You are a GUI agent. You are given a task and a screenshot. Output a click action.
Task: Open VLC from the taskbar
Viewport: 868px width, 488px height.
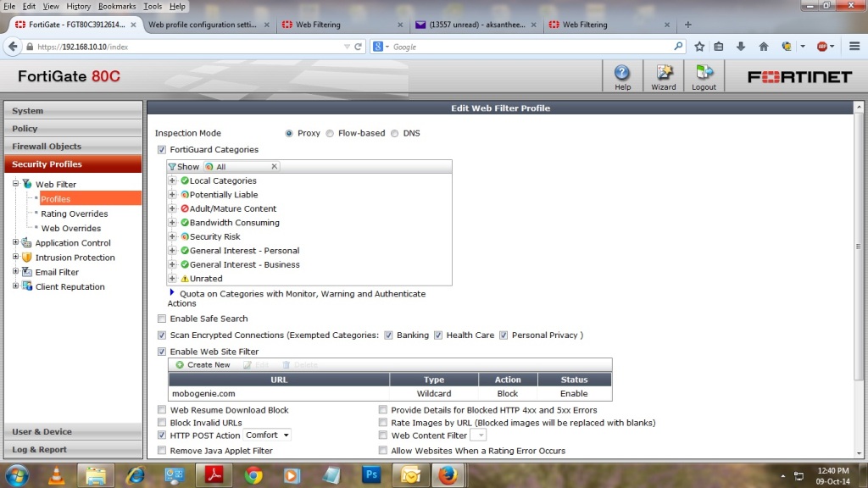56,475
